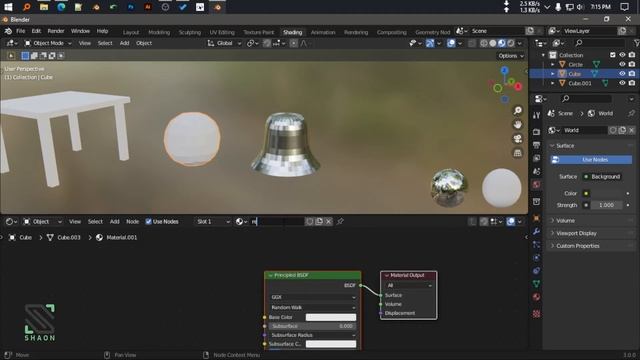Viewport: 640px width, 360px height.
Task: Open the Render properties tab
Action: (536, 132)
